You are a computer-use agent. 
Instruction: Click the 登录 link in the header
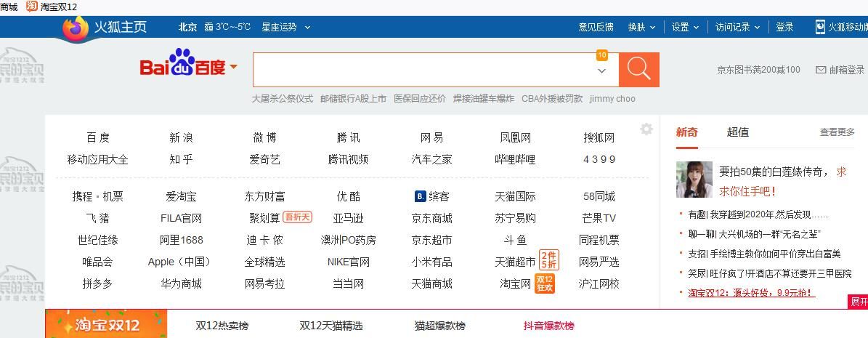tap(784, 27)
